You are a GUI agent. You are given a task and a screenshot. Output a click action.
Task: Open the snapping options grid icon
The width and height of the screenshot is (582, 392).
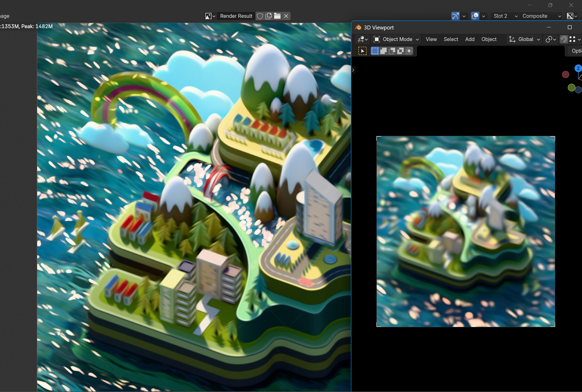[x=575, y=39]
